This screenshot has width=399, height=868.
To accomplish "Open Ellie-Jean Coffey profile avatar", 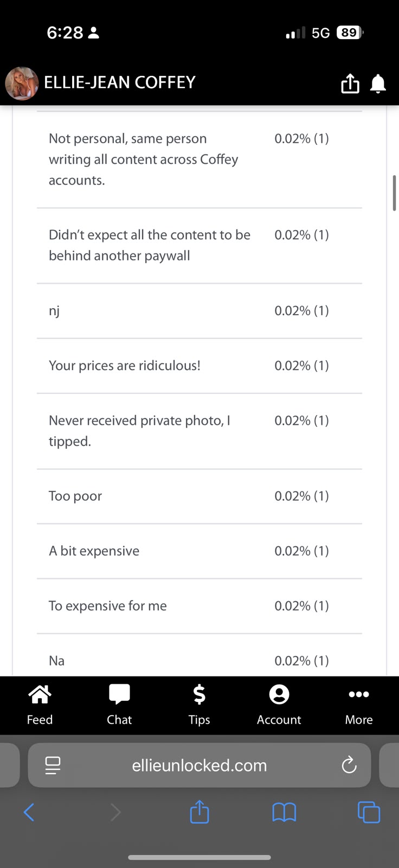I will (22, 84).
